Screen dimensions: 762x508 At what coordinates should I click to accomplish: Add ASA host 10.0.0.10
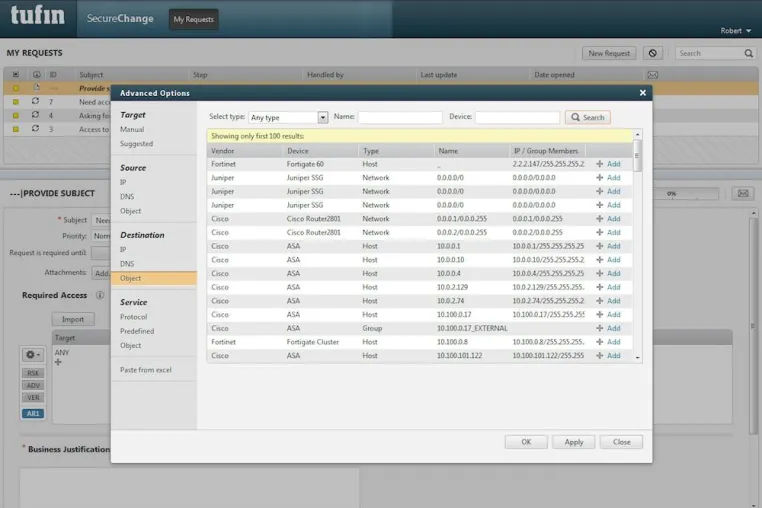tap(608, 260)
